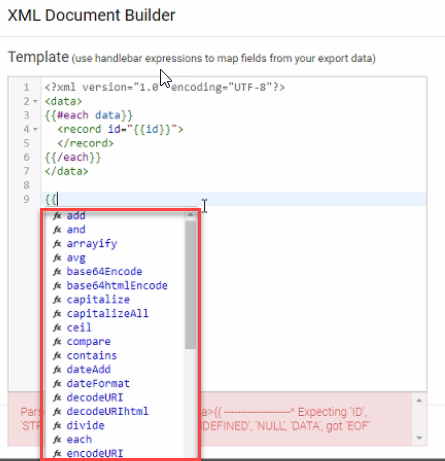Click the error panel scroll up arrow
Image resolution: width=445 pixels, height=461 pixels.
[419, 400]
